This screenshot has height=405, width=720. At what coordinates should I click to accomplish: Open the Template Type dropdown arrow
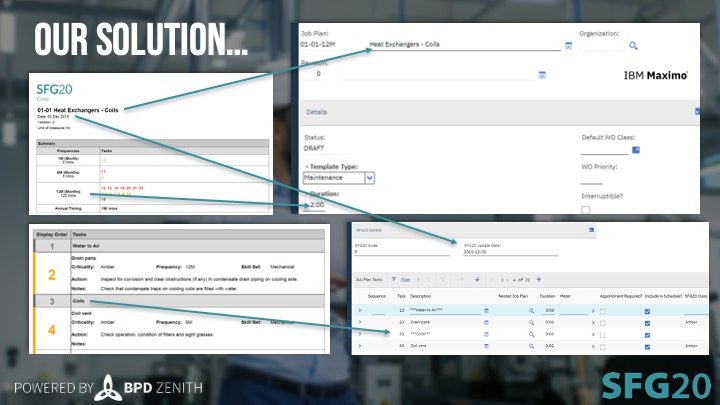point(370,178)
